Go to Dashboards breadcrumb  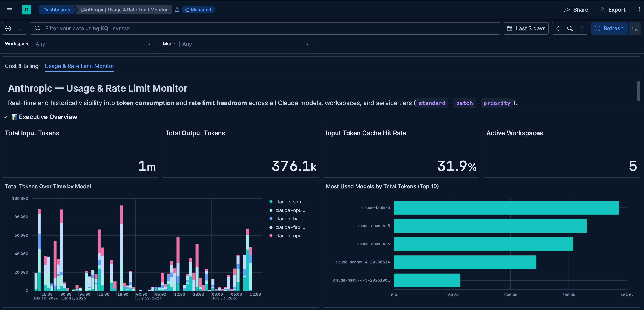pyautogui.click(x=57, y=10)
